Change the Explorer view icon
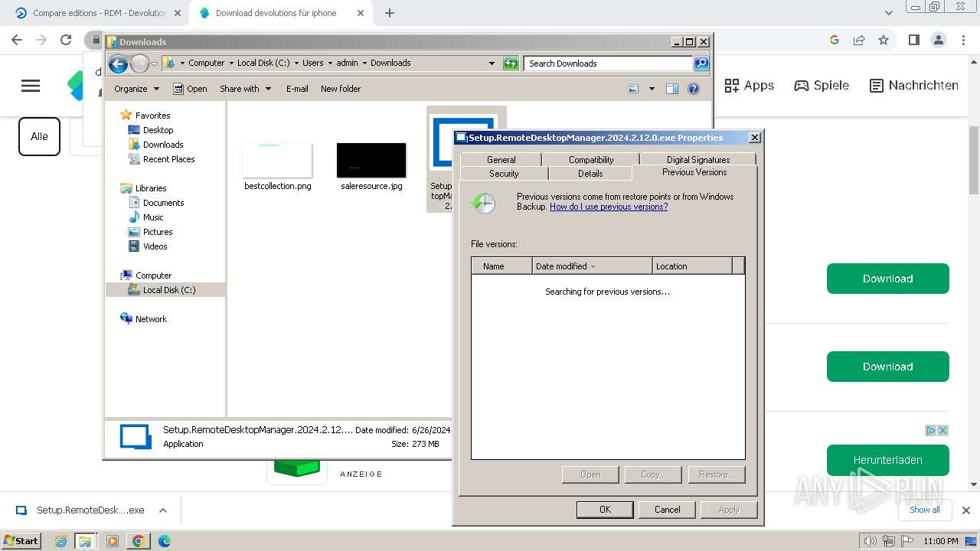Image resolution: width=980 pixels, height=551 pixels. [633, 89]
